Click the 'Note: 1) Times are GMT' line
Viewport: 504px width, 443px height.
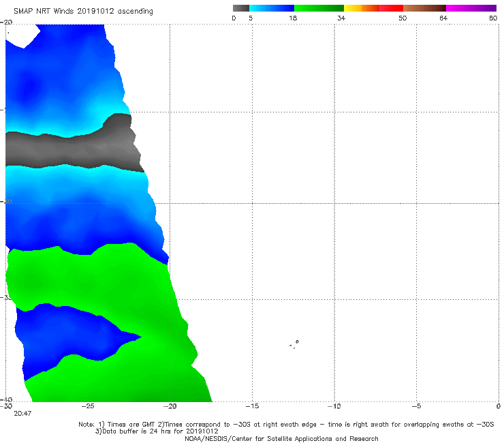pyautogui.click(x=286, y=425)
